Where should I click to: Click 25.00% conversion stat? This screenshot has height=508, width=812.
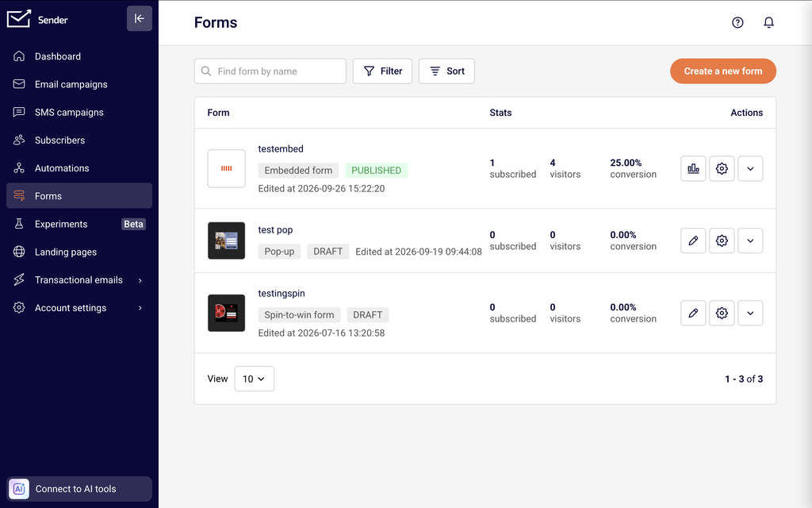coord(633,168)
